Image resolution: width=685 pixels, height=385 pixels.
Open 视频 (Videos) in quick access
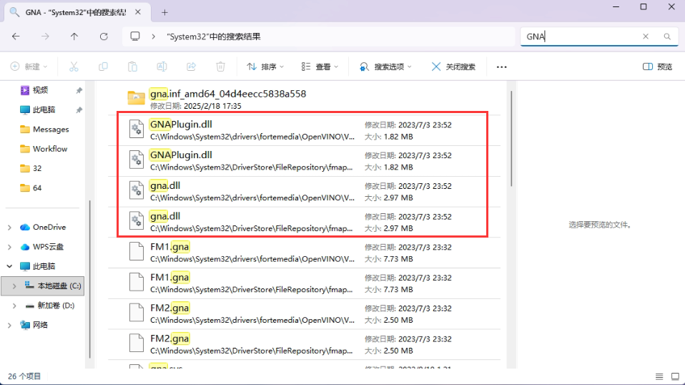click(40, 90)
